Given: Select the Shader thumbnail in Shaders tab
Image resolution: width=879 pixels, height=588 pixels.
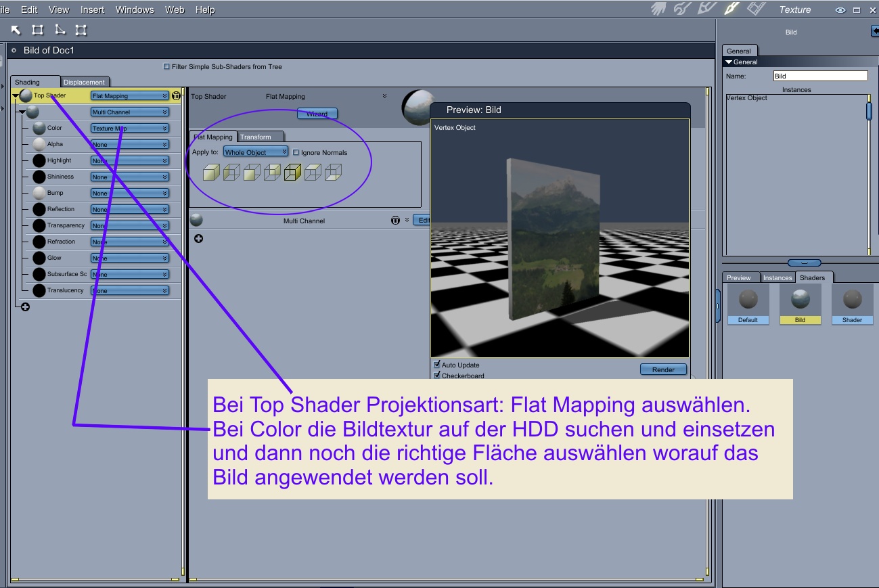Looking at the screenshot, I should (853, 304).
